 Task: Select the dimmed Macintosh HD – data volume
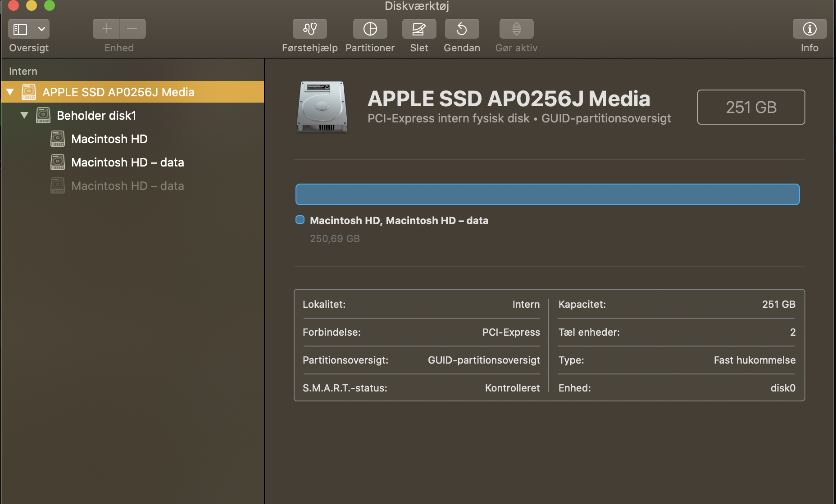click(x=132, y=186)
